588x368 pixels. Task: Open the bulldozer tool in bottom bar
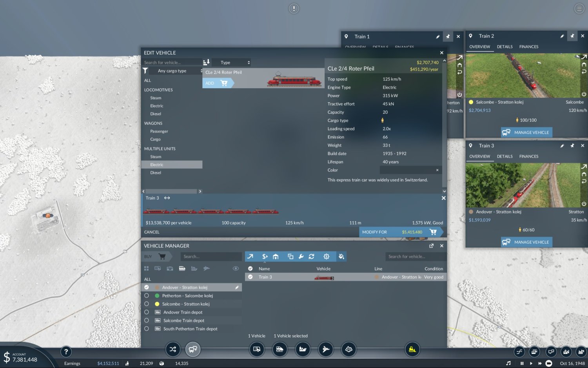tap(412, 349)
